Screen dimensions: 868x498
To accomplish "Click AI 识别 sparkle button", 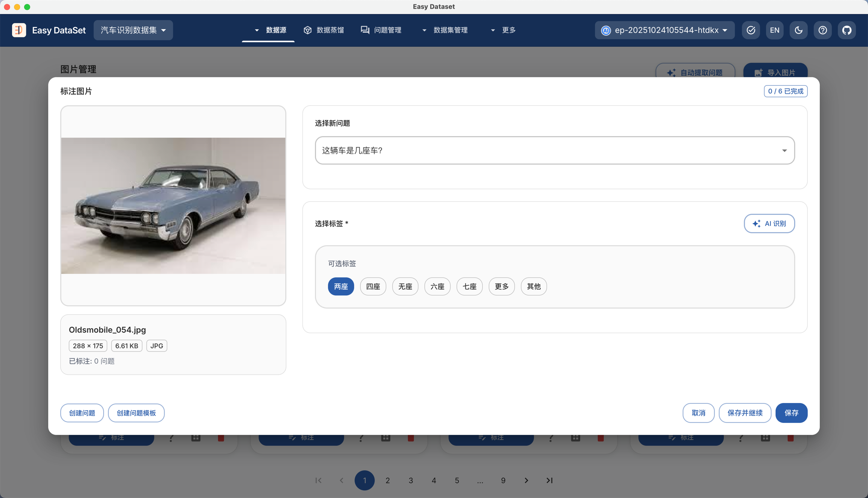I will coord(769,224).
